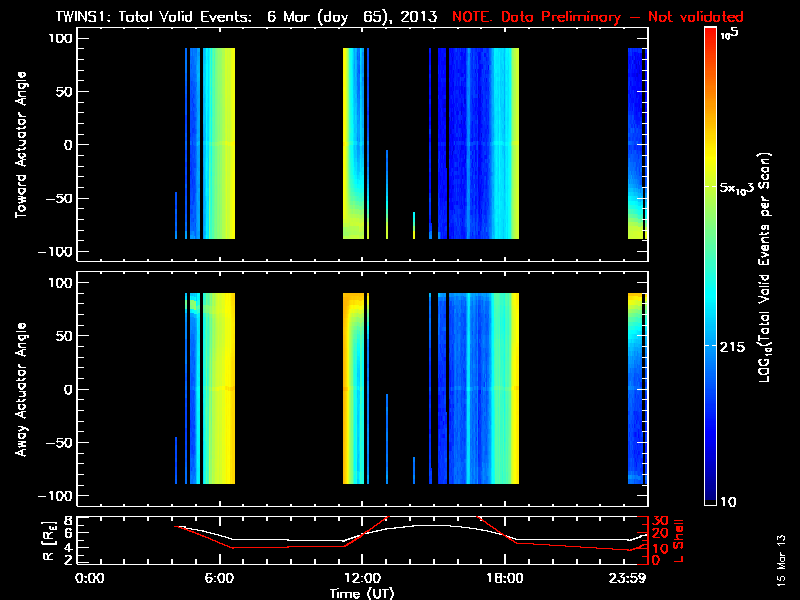This screenshot has width=800, height=600.
Task: Select the 5x10^3 color bar label
Action: coord(742,187)
